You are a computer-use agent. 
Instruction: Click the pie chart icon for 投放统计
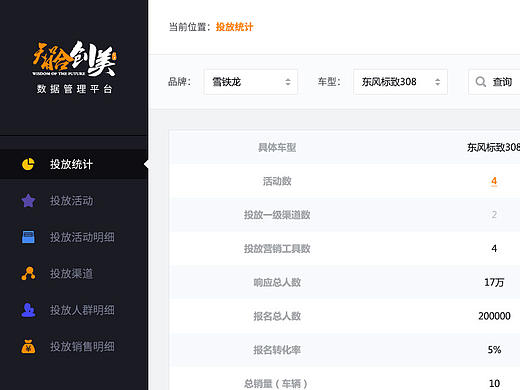28,164
